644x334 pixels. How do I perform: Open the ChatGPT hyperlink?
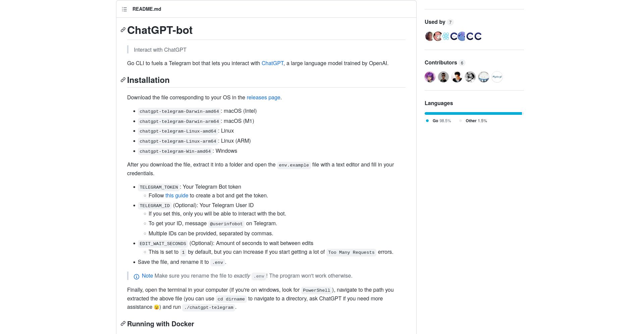[x=272, y=63]
